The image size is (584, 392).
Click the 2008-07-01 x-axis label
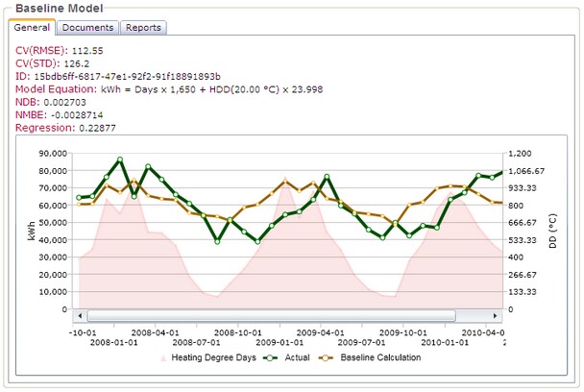(x=196, y=342)
